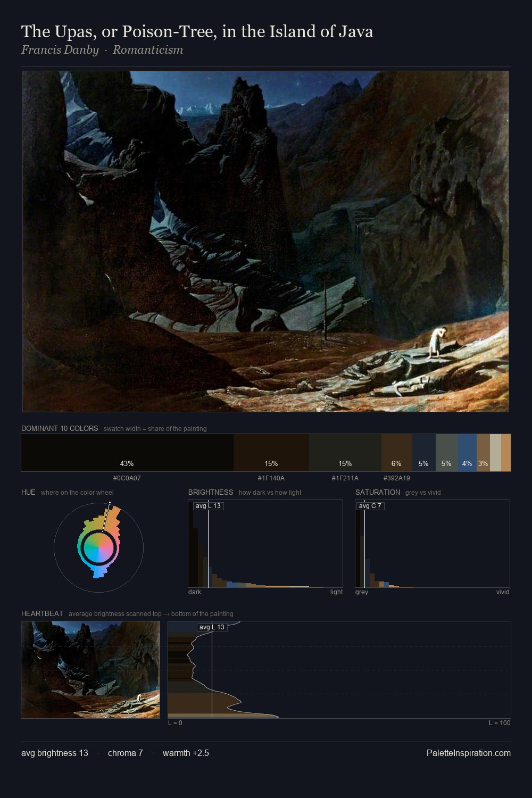Click the 3% tan-brown swatch
The image size is (532, 798).
(x=483, y=453)
